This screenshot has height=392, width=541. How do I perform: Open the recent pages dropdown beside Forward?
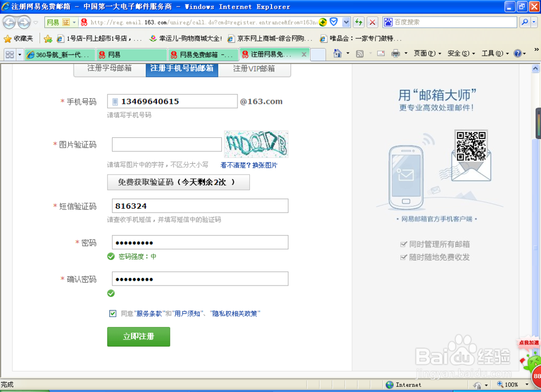(36, 22)
